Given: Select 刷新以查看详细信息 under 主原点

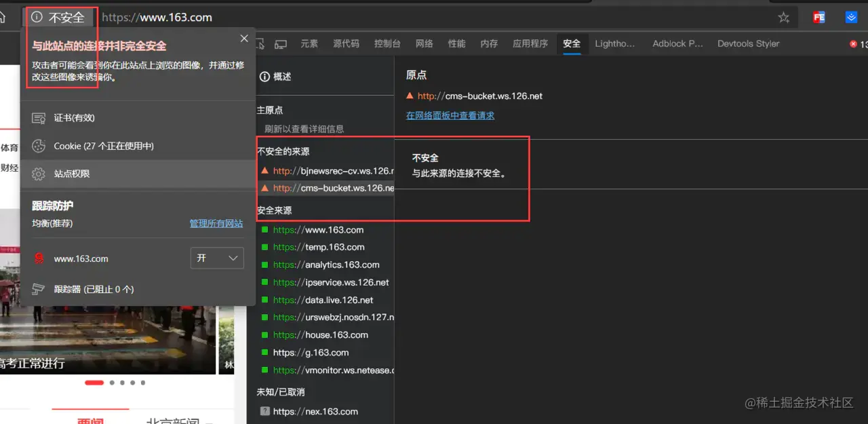Looking at the screenshot, I should tap(304, 129).
